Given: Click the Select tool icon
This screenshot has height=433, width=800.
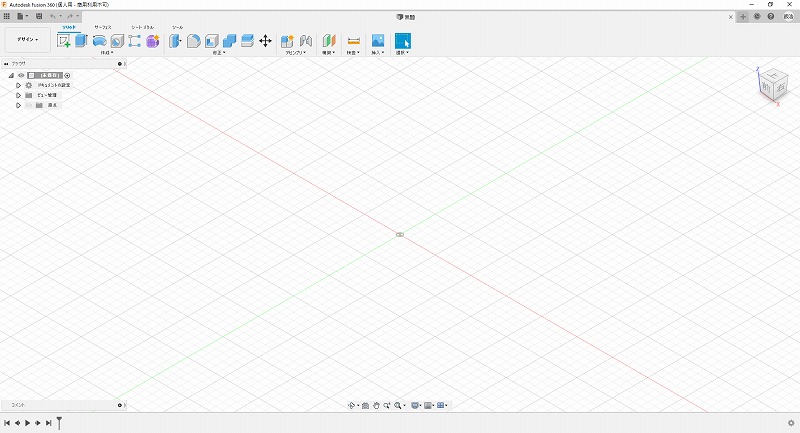Looking at the screenshot, I should (x=403, y=41).
